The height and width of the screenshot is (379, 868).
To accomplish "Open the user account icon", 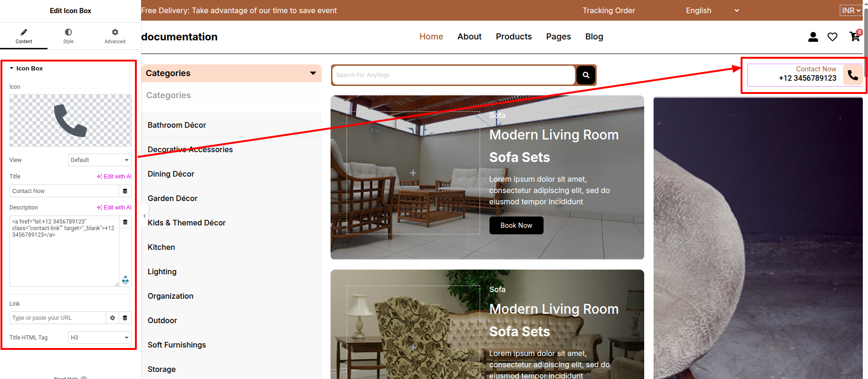I will click(x=813, y=37).
